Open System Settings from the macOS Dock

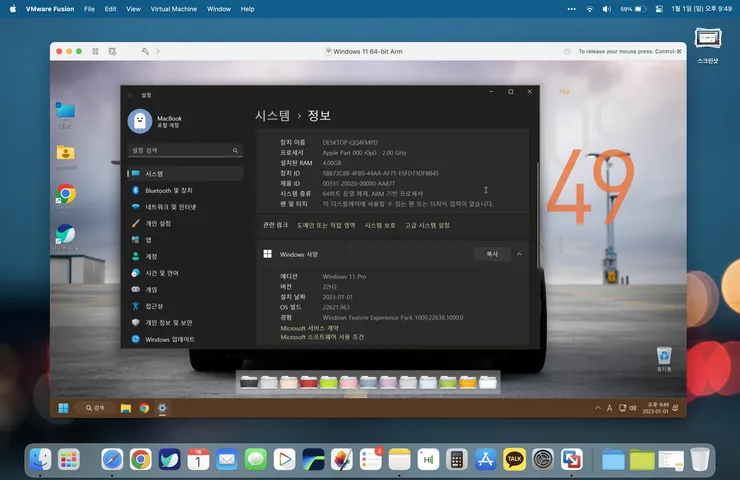pyautogui.click(x=543, y=459)
